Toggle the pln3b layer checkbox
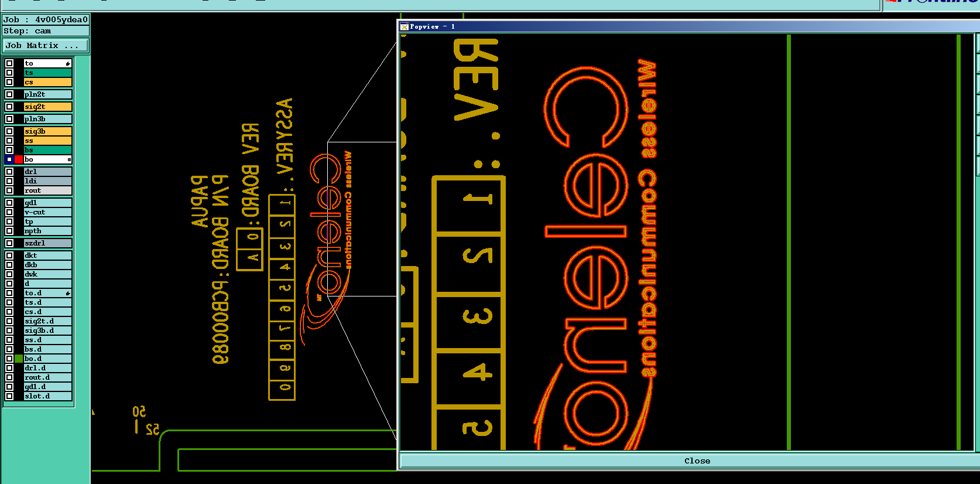Screen dimensions: 980x484 coord(9,119)
